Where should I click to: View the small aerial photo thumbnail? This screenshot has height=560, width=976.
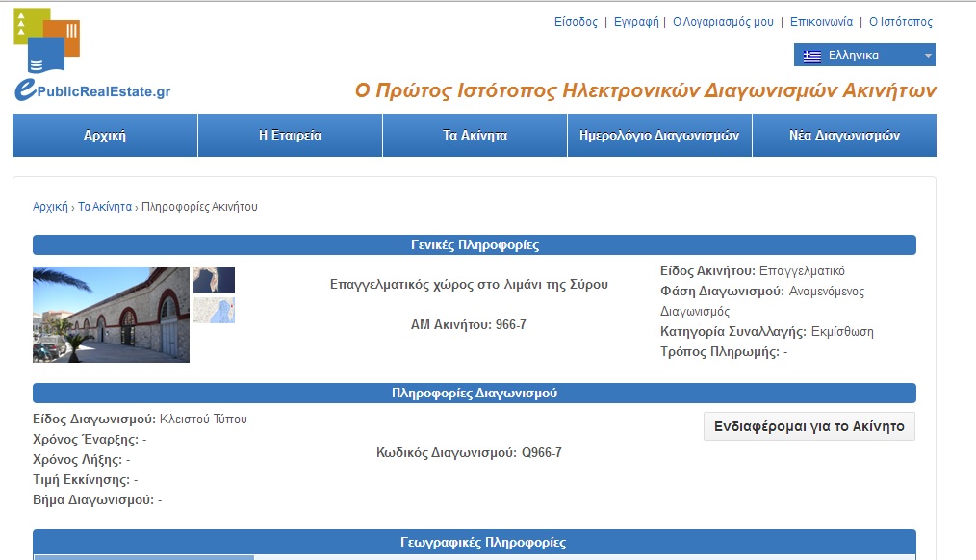[x=214, y=280]
